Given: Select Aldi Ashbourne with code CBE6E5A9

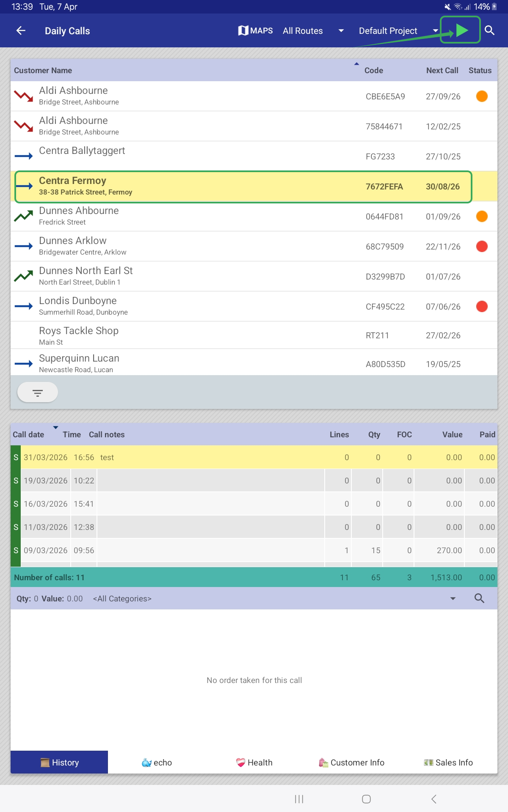Looking at the screenshot, I should pos(254,96).
